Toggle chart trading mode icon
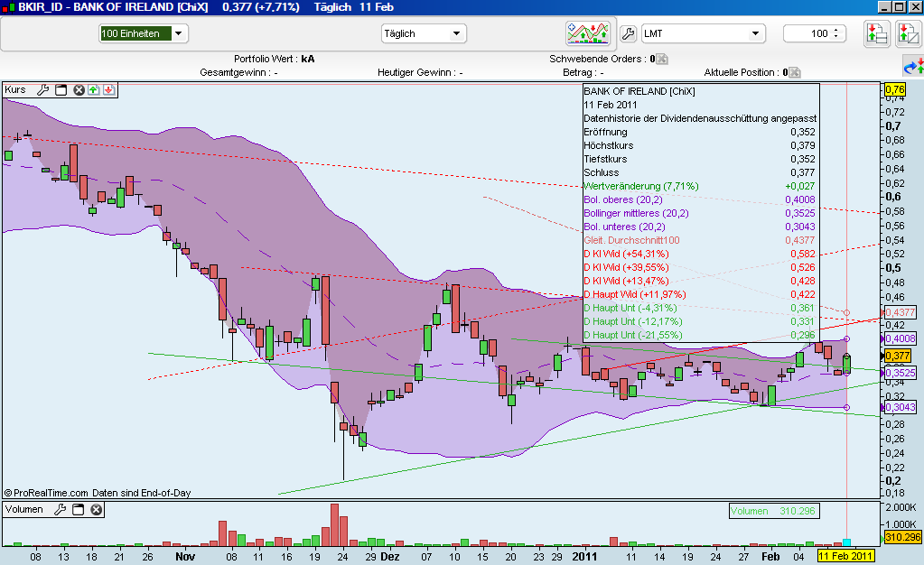Viewport: 924px width, 565px height. click(x=587, y=33)
